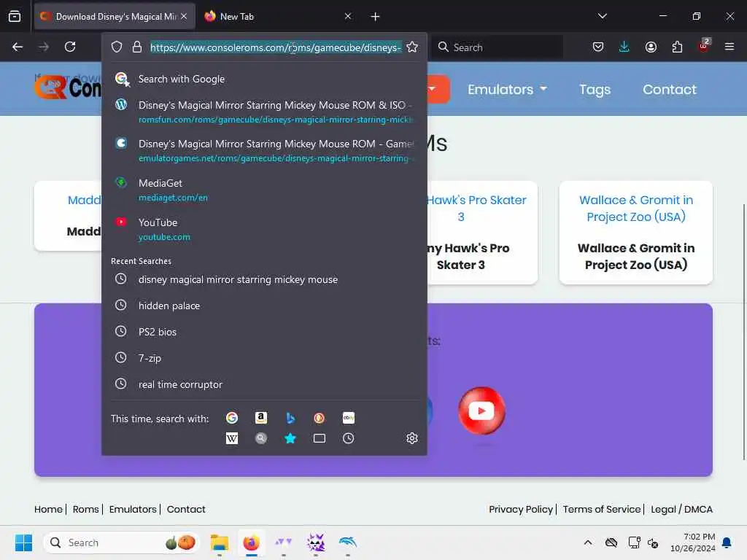
Task: Search this time with DuckDuckGo icon
Action: (x=320, y=418)
